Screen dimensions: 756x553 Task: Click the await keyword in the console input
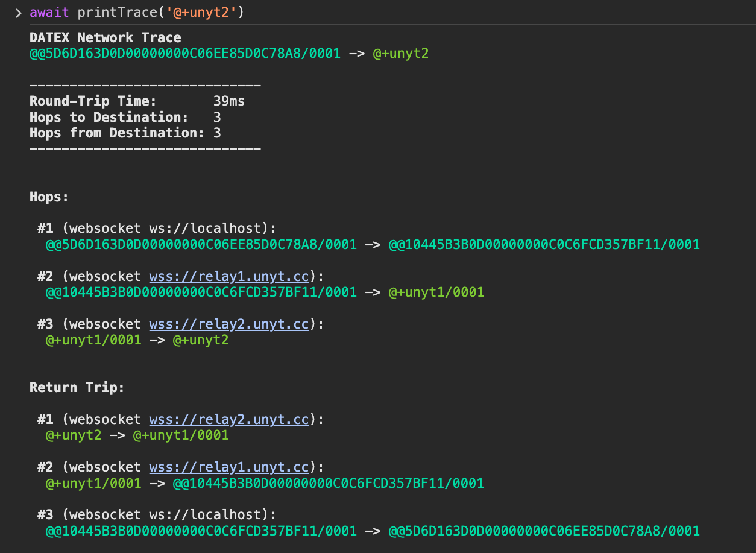pyautogui.click(x=48, y=12)
